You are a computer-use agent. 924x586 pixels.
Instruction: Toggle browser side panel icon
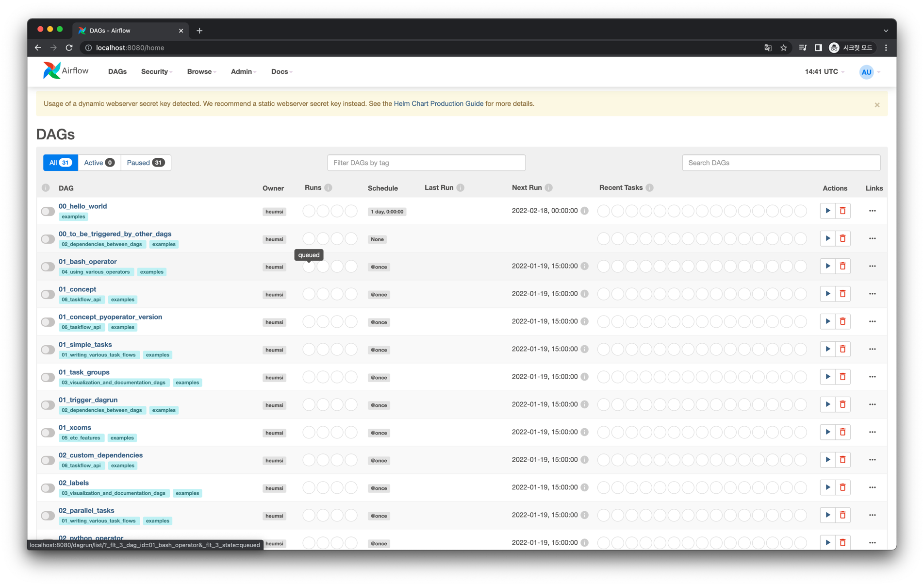[x=818, y=48]
